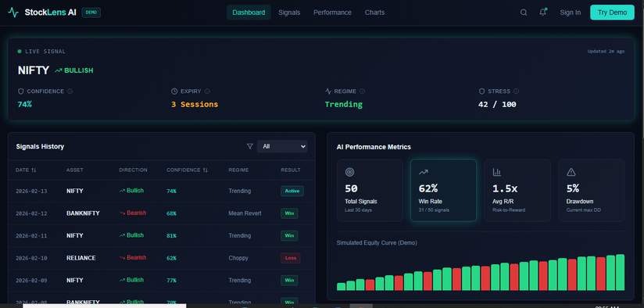Click the REGIME column header
The image size is (644, 308).
click(x=238, y=170)
